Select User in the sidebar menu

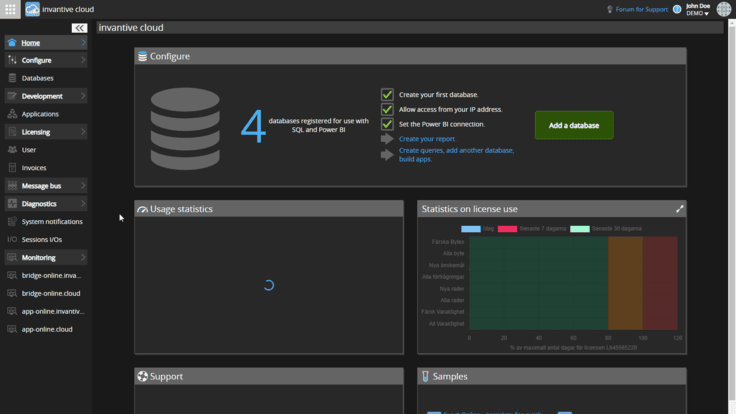coord(29,150)
